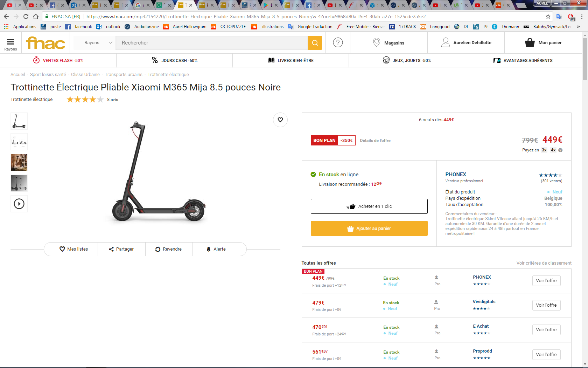
Task: Select the 4x payment option
Action: 553,150
